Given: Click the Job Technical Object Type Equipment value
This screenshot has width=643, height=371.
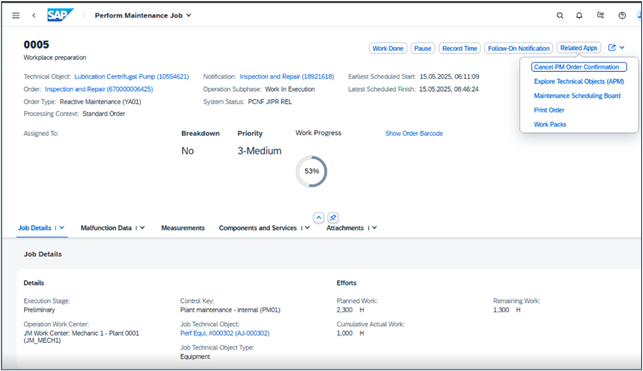Looking at the screenshot, I should pos(195,357).
